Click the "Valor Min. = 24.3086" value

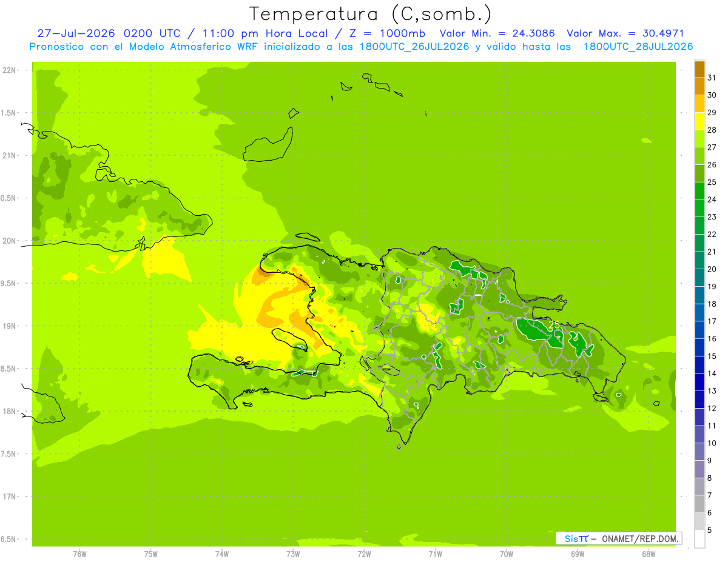click(x=497, y=33)
